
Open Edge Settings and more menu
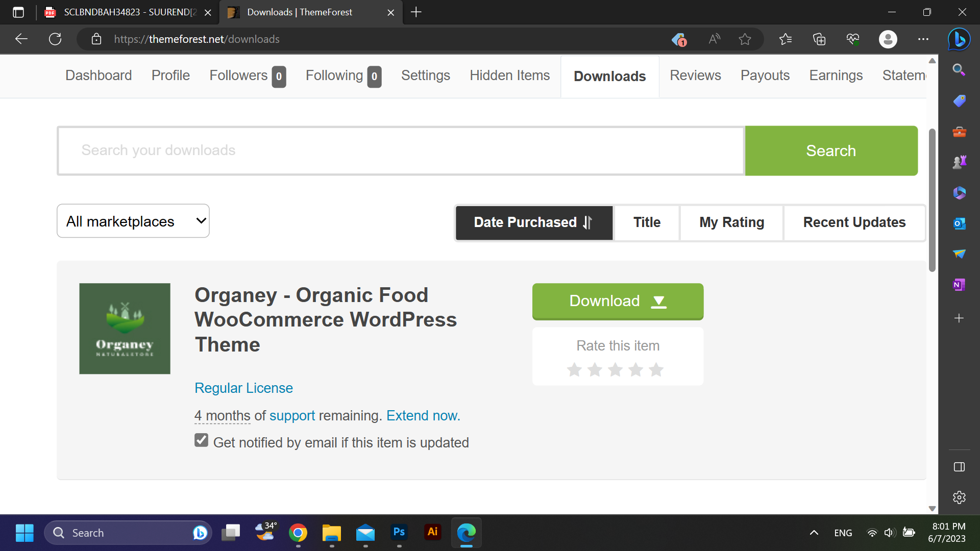pos(923,39)
